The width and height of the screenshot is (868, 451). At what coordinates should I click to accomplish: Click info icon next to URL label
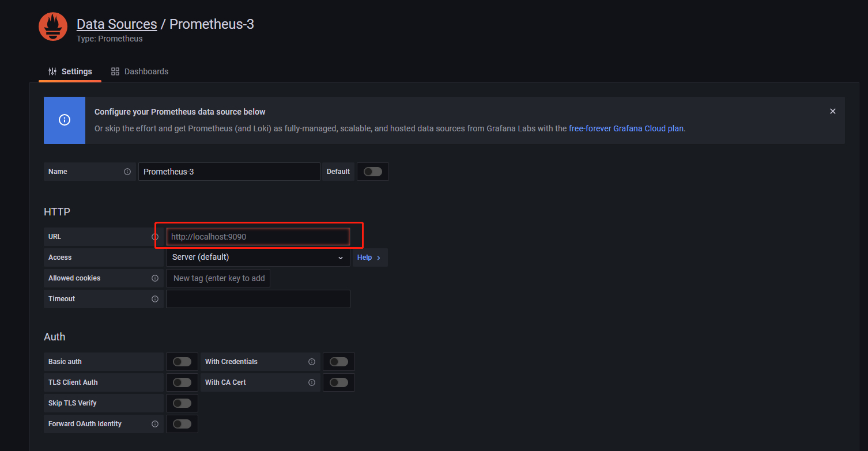[155, 237]
